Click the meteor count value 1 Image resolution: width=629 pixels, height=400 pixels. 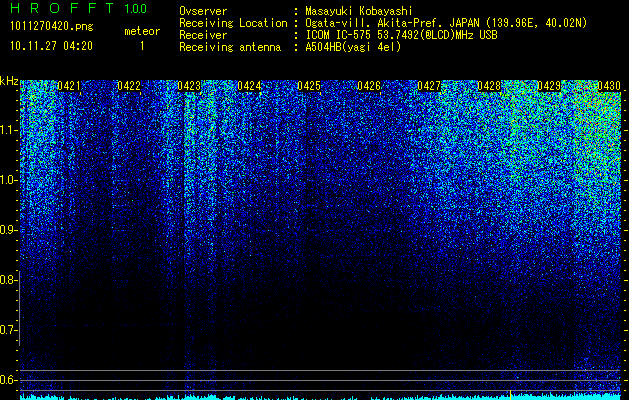142,46
